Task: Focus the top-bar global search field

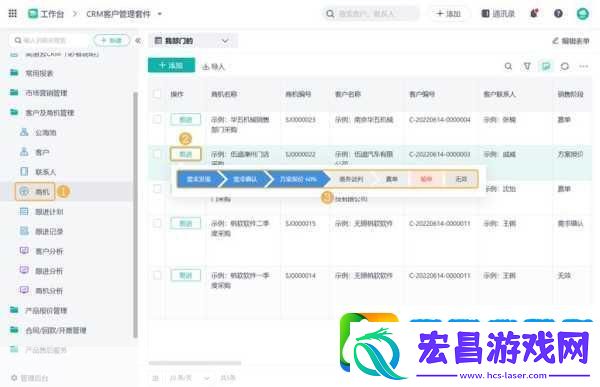Action: coord(371,14)
